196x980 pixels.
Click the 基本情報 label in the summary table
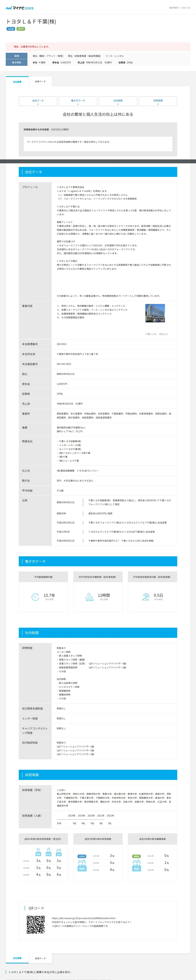point(16,62)
